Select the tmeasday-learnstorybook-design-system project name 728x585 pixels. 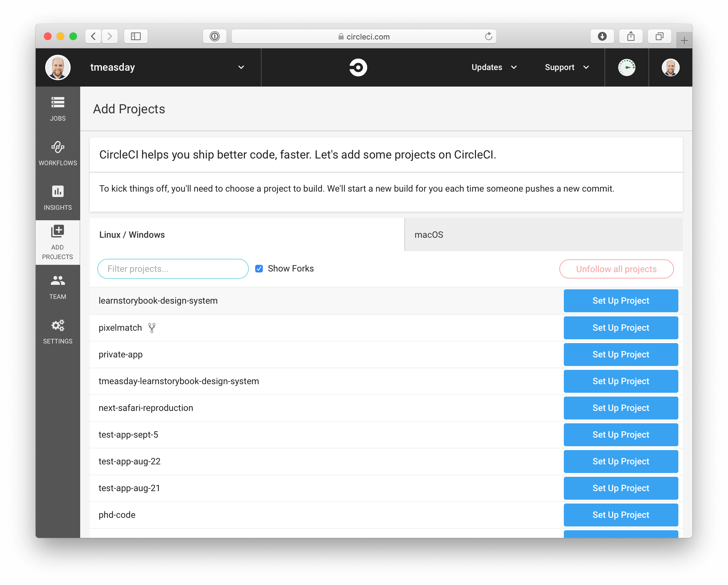pos(178,381)
